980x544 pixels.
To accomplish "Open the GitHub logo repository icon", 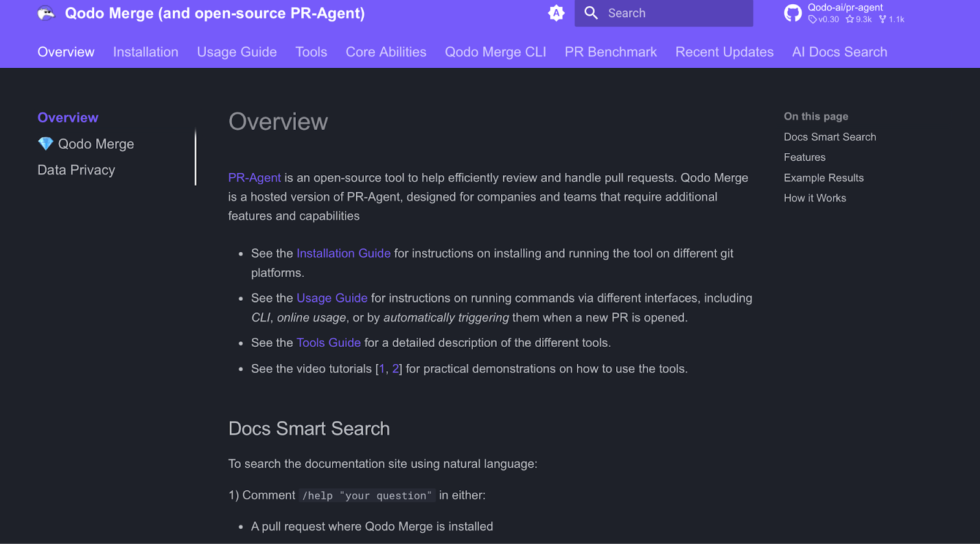I will [793, 13].
